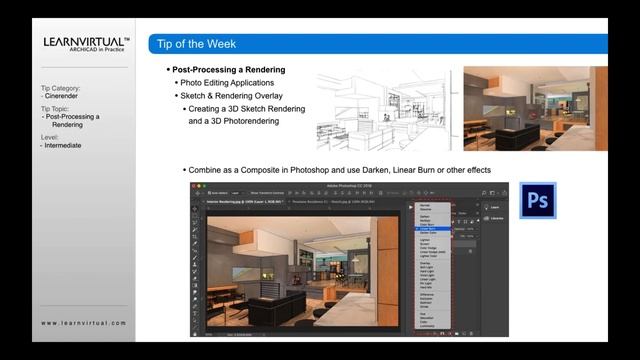Select the Move tool in Photoshop toolbar
The height and width of the screenshot is (360, 640).
click(x=195, y=209)
